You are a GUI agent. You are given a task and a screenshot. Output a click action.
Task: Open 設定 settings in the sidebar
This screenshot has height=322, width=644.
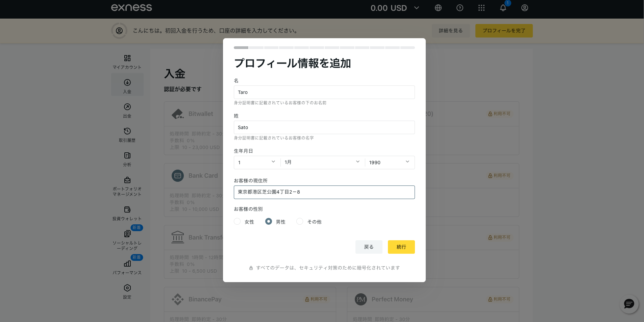127,291
